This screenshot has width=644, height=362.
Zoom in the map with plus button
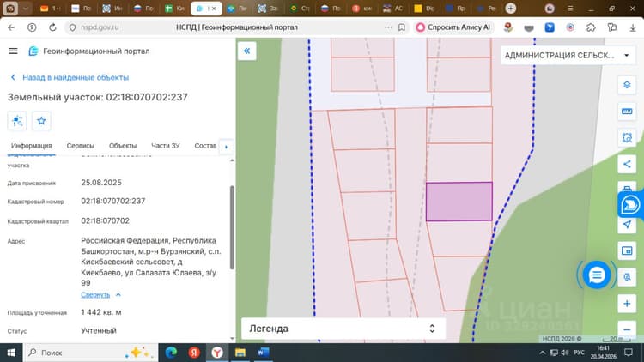(x=627, y=304)
